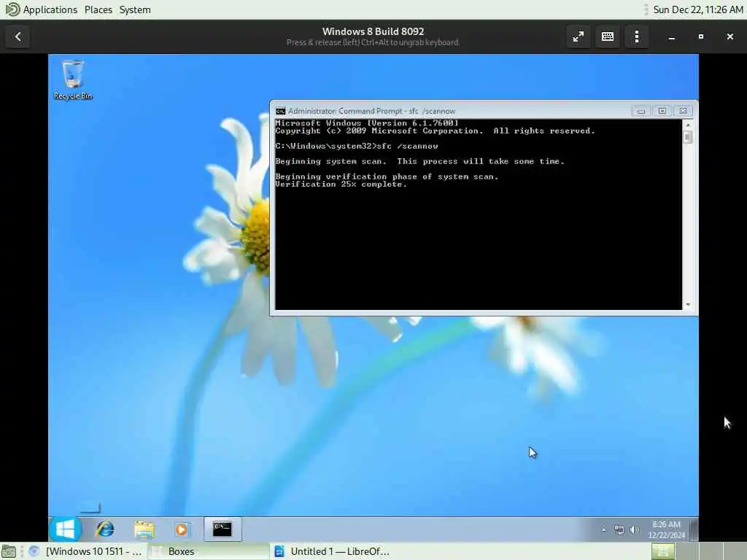
Task: Open the keyboard shortcuts button in Boxes
Action: (x=608, y=36)
